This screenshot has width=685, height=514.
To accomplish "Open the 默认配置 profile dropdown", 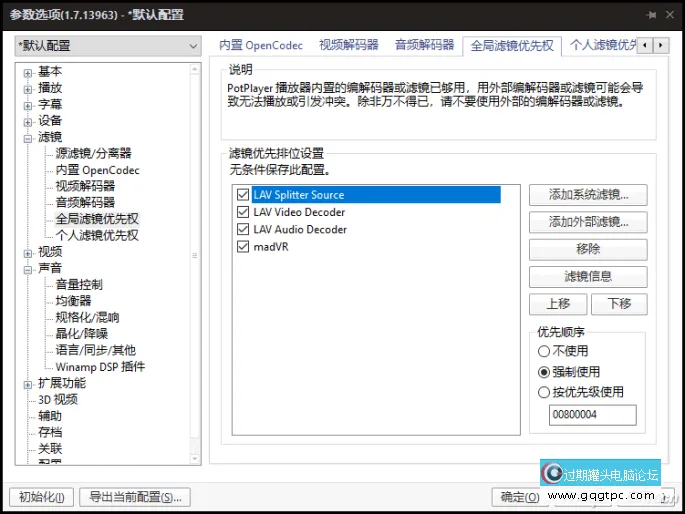I will 108,46.
